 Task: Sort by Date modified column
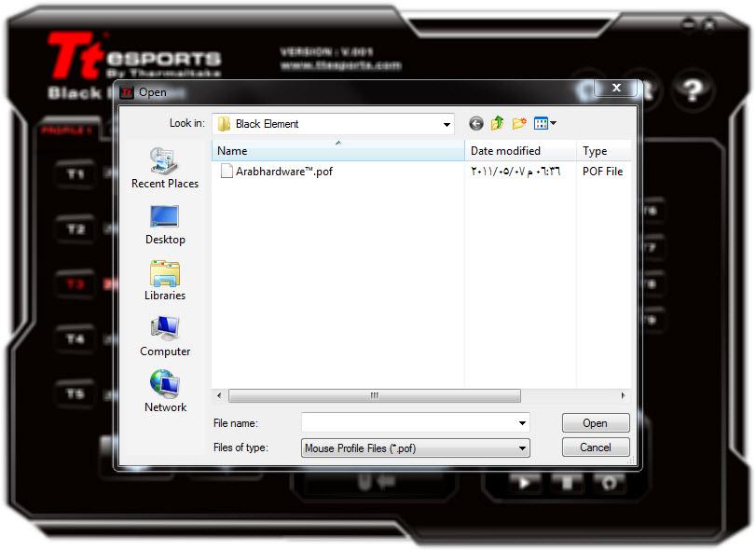[520, 151]
